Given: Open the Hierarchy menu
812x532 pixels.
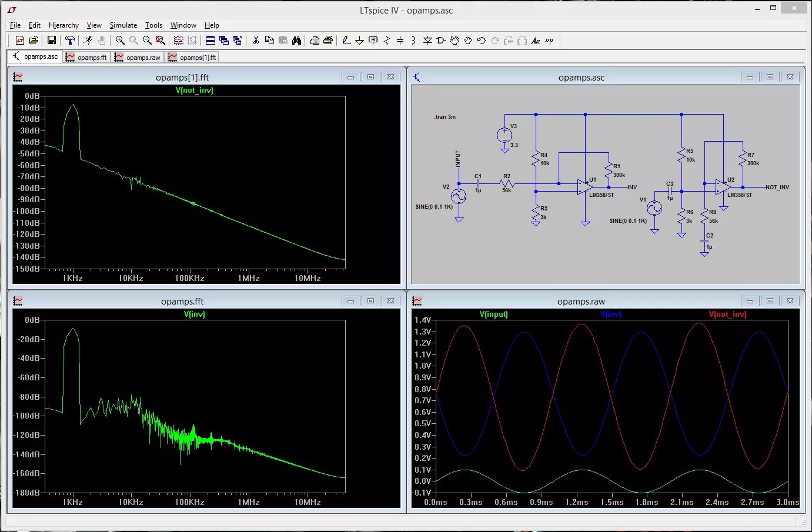Looking at the screenshot, I should [x=64, y=25].
